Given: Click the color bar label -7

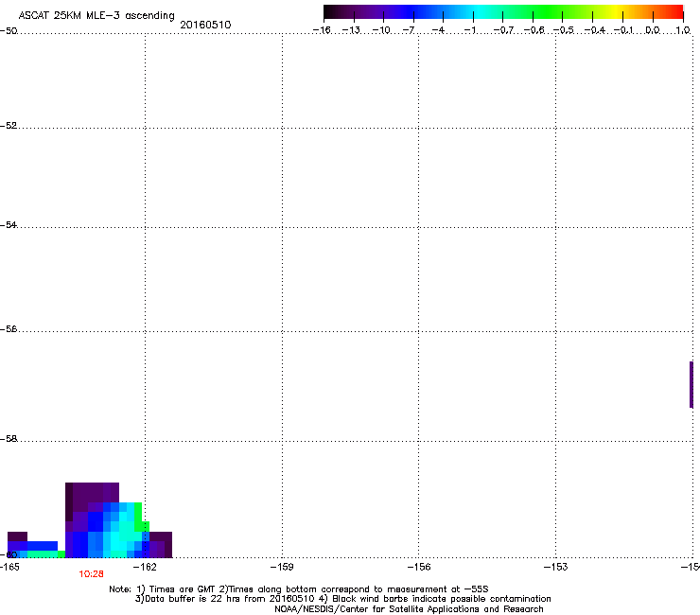Looking at the screenshot, I should (x=408, y=30).
